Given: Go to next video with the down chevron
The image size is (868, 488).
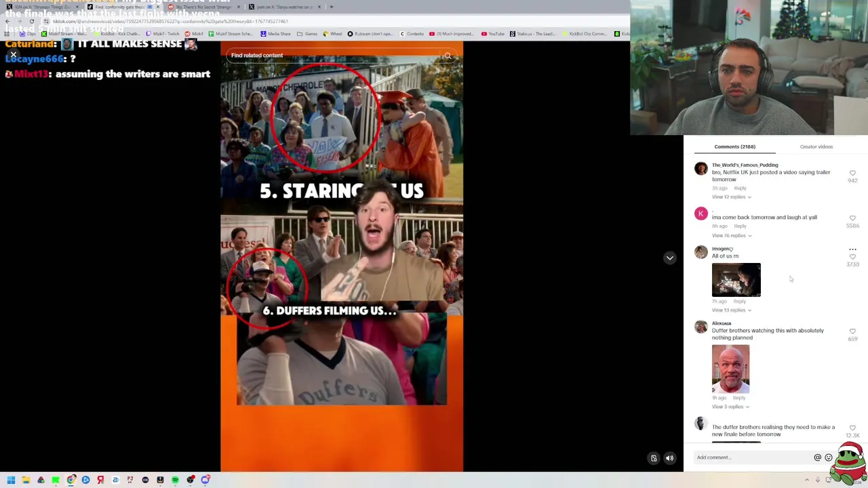Looking at the screenshot, I should coord(669,258).
